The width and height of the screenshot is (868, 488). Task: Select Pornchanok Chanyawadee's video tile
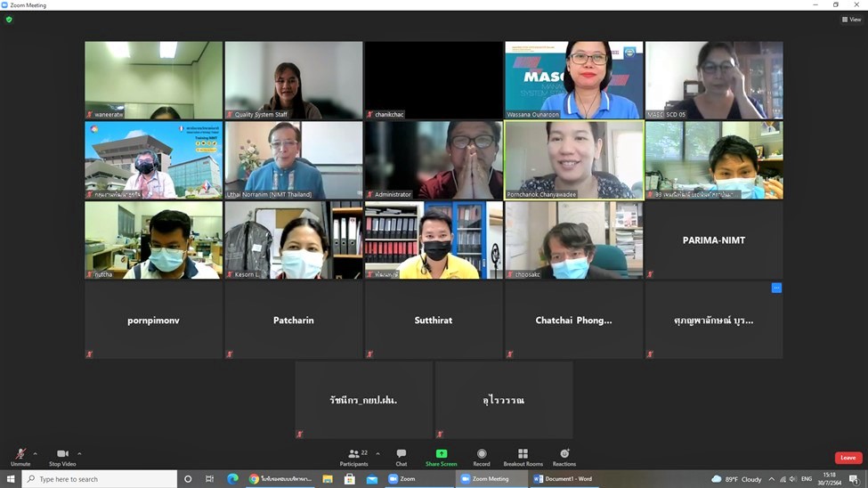pos(573,159)
